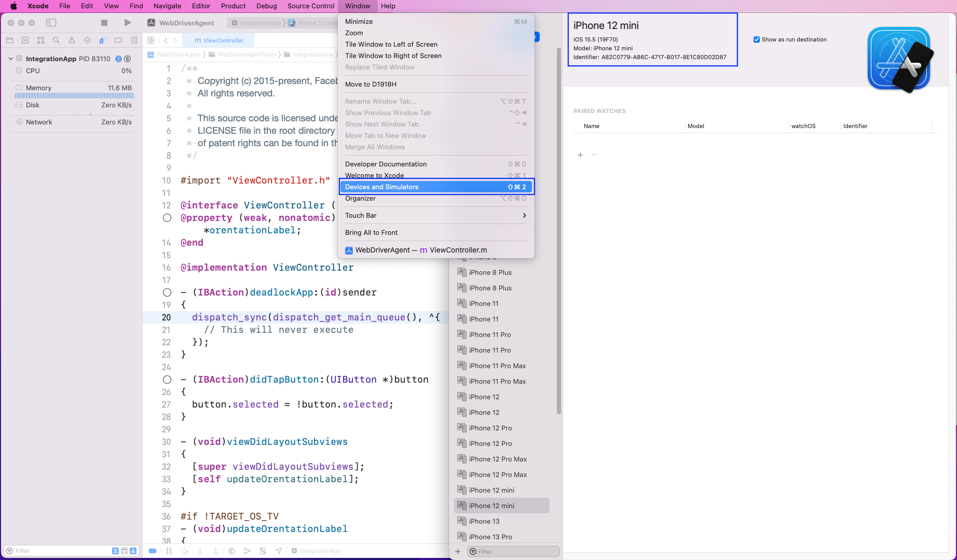Screen dimensions: 957x560
Task: Open the Project navigator folder icon
Action: coord(10,40)
